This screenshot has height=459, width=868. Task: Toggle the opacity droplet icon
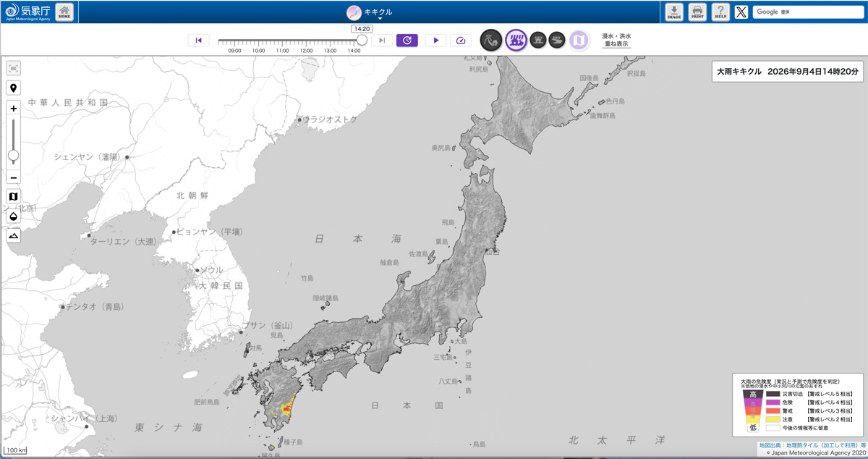pos(14,216)
